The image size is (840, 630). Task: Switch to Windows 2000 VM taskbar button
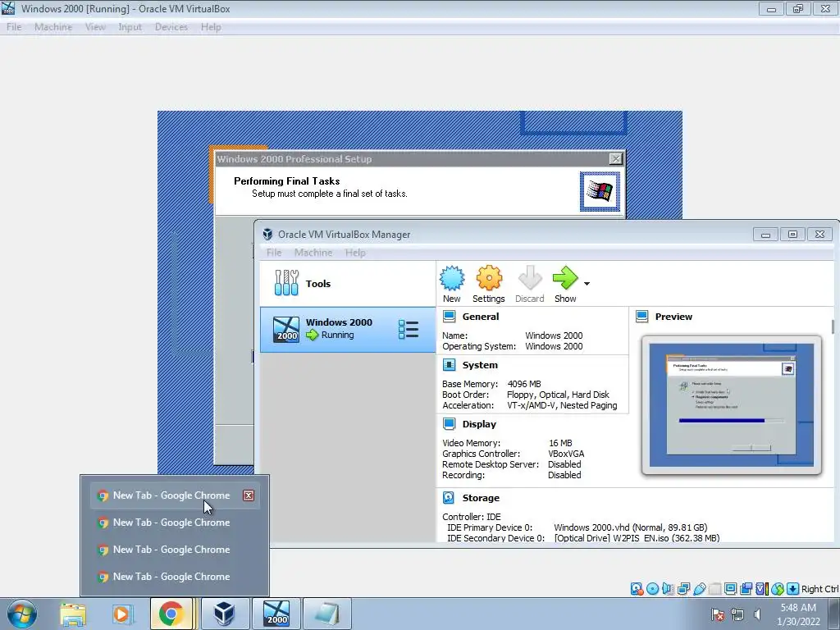tap(276, 614)
